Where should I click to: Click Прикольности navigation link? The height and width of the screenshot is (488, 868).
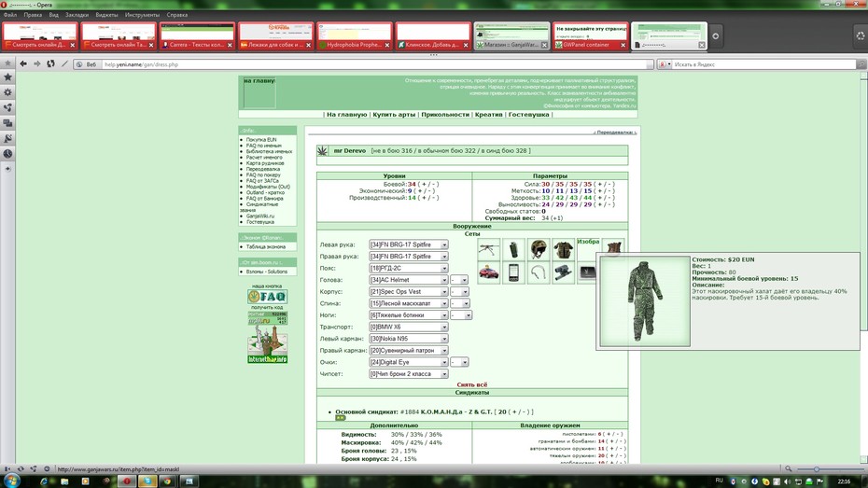[x=445, y=115]
